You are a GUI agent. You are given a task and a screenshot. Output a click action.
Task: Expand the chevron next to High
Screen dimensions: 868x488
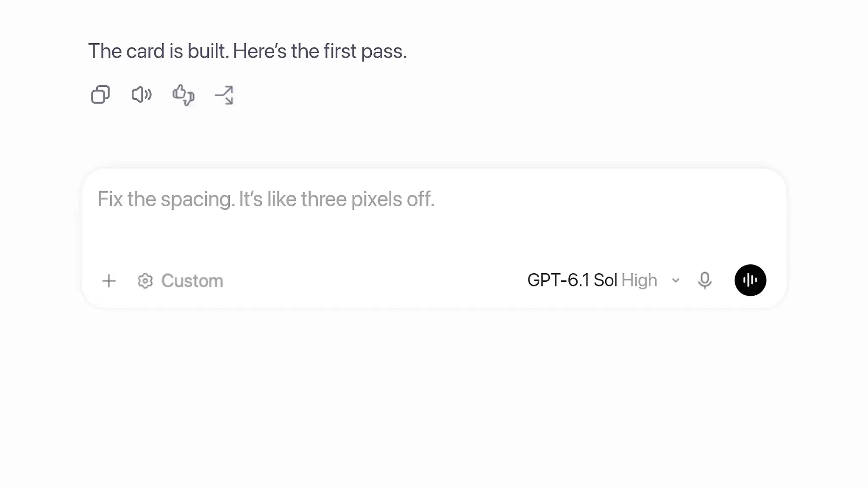(676, 280)
